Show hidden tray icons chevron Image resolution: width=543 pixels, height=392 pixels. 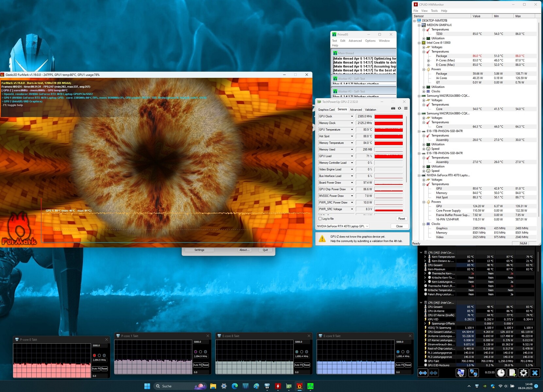[469, 386]
